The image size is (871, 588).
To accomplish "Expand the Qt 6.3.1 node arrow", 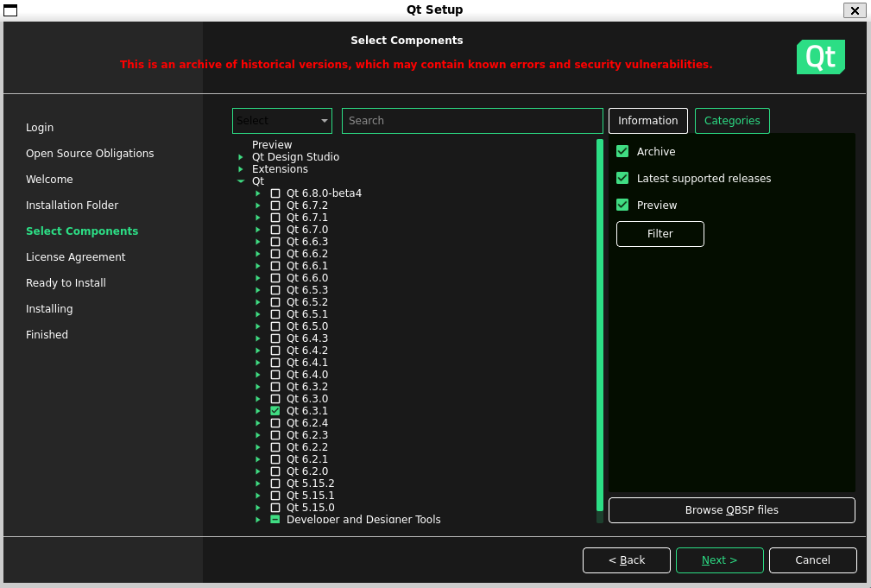I will [x=258, y=411].
